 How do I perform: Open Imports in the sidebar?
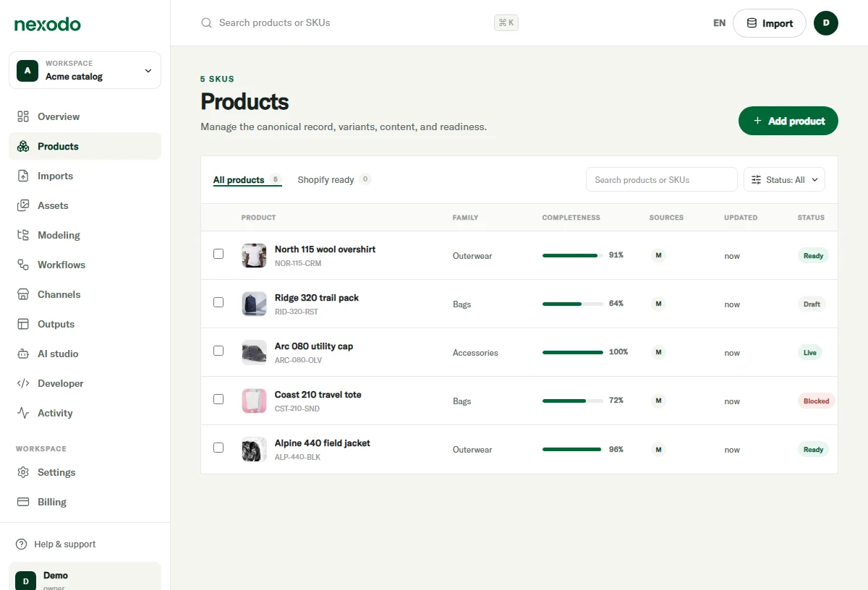click(x=85, y=176)
